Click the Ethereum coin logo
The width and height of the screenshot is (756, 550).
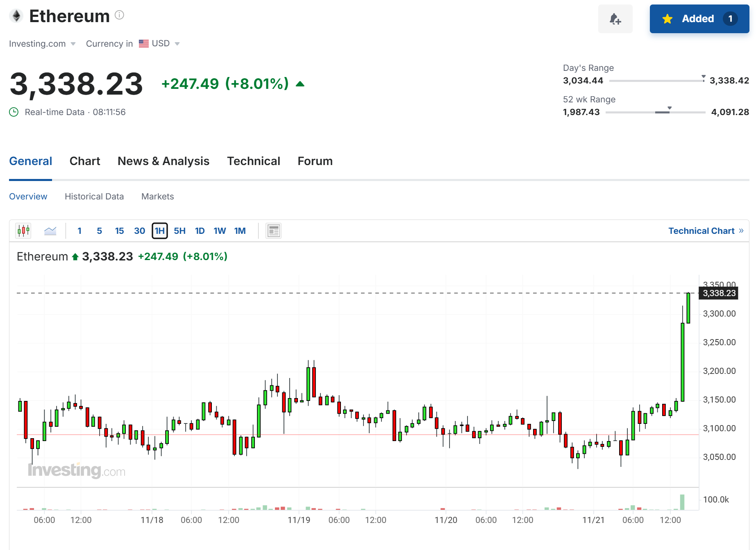(16, 16)
